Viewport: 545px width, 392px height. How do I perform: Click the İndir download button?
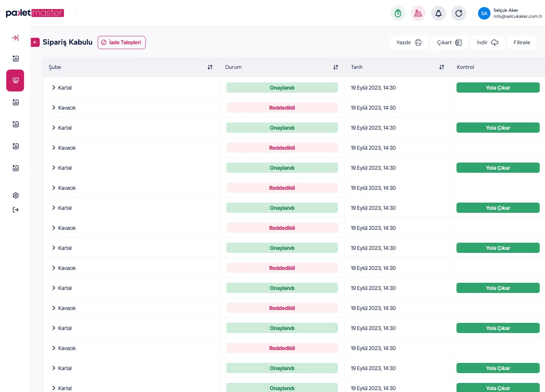point(487,42)
